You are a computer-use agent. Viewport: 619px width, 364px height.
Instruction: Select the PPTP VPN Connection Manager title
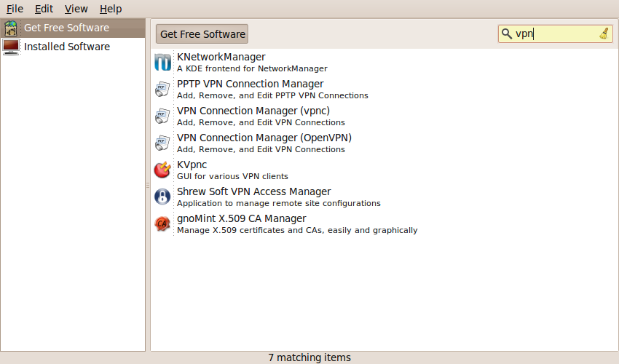tap(251, 84)
